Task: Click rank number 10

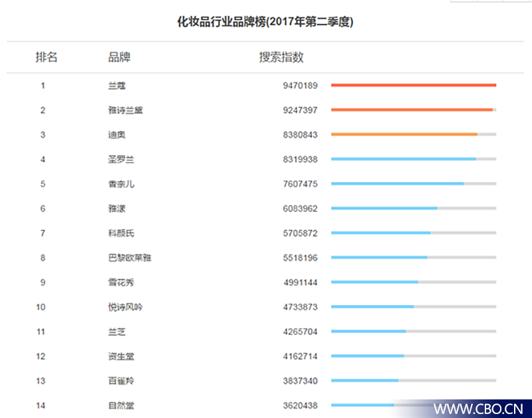Action: click(x=41, y=307)
